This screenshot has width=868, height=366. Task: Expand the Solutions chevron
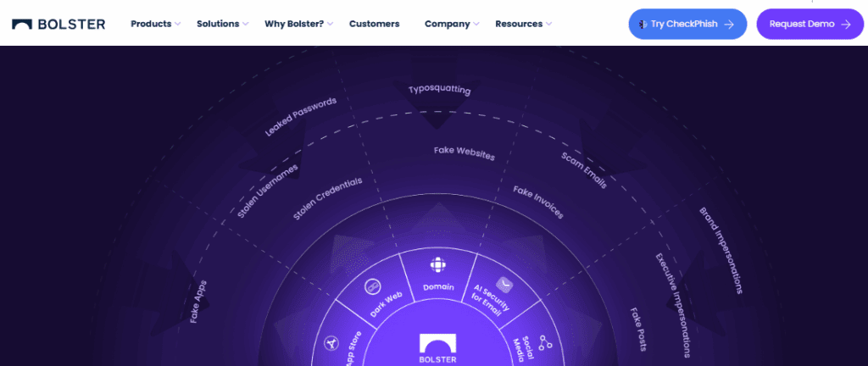tap(246, 24)
